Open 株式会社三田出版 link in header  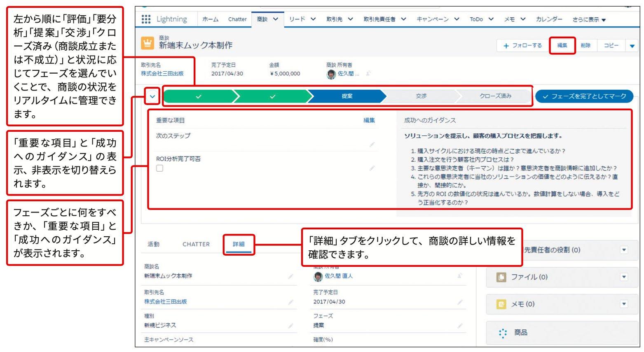162,74
